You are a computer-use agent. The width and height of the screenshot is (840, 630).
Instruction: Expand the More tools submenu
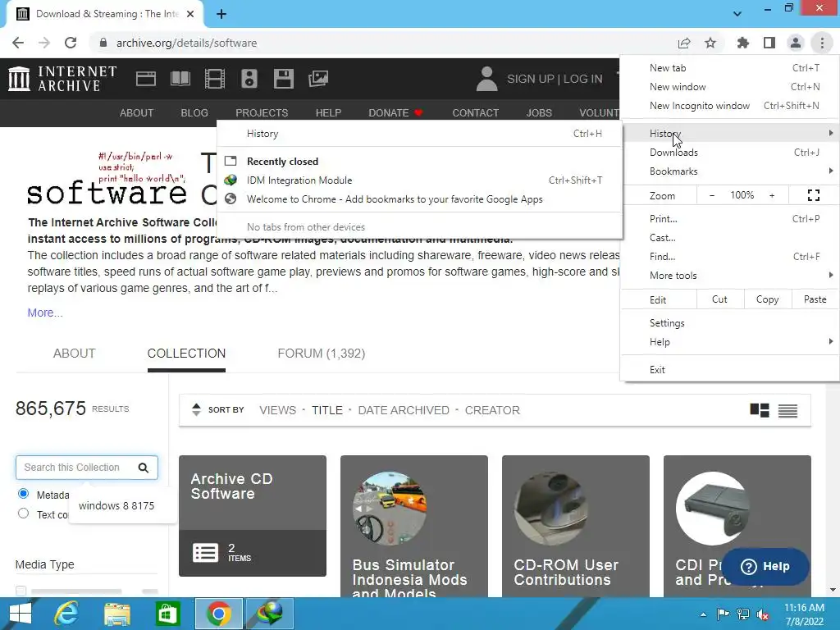(x=729, y=276)
